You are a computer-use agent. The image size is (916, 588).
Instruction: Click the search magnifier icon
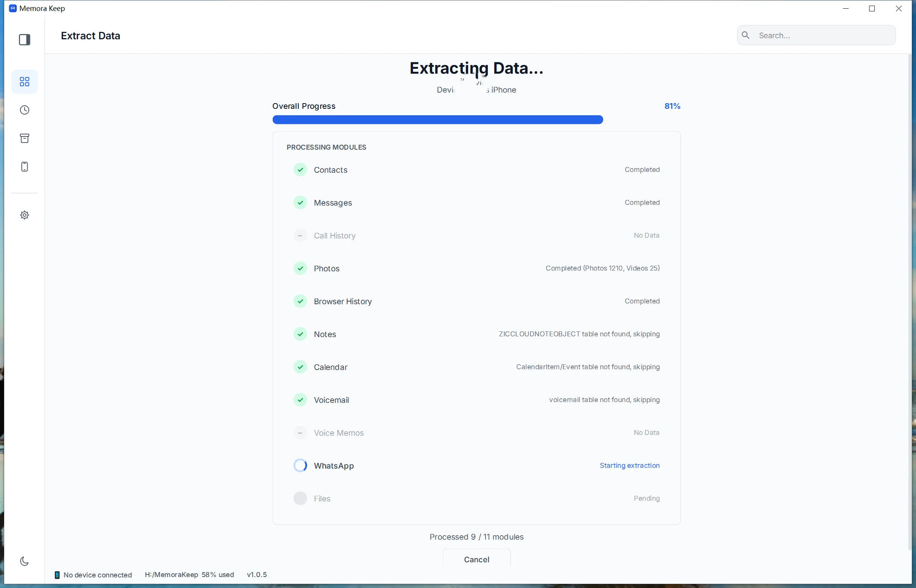click(x=745, y=35)
